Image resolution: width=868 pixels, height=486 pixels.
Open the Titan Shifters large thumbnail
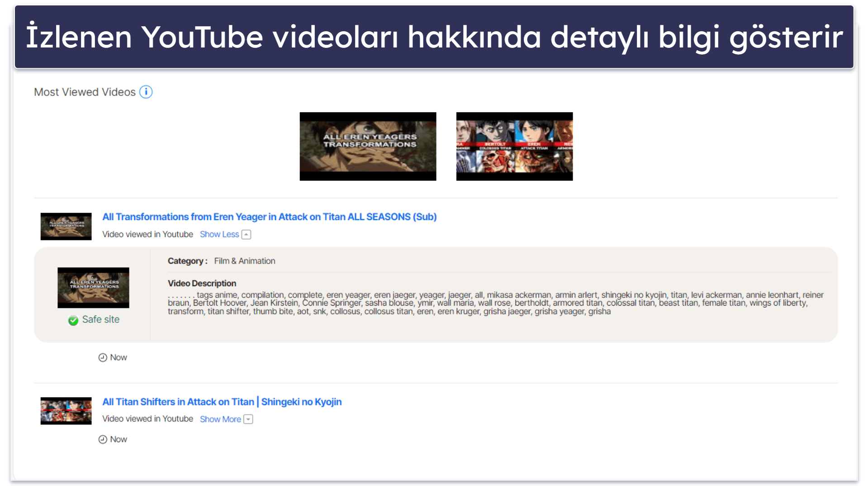click(514, 146)
